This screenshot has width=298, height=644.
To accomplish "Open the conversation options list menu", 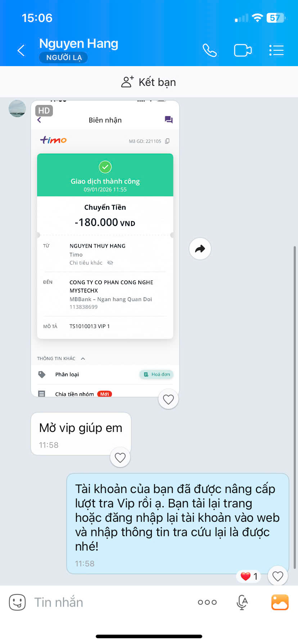I will [x=276, y=50].
